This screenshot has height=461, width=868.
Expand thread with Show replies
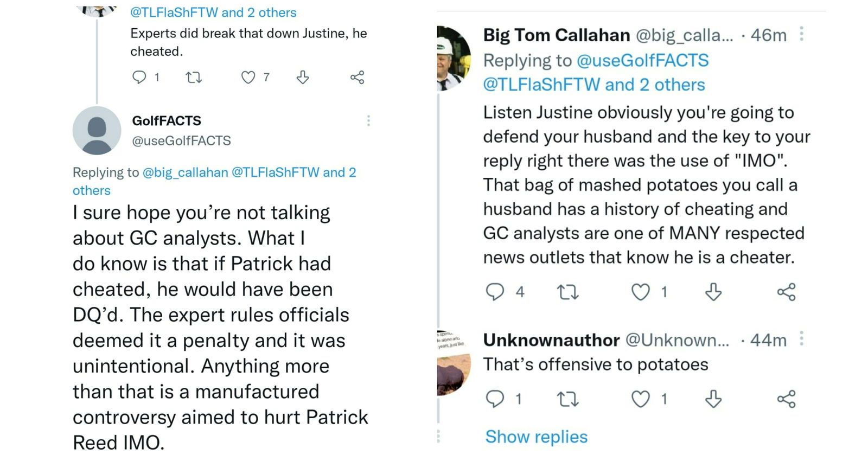click(x=536, y=437)
